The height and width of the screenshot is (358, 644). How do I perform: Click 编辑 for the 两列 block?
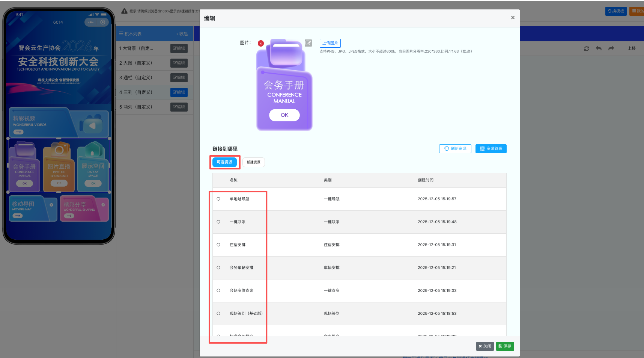coord(179,107)
